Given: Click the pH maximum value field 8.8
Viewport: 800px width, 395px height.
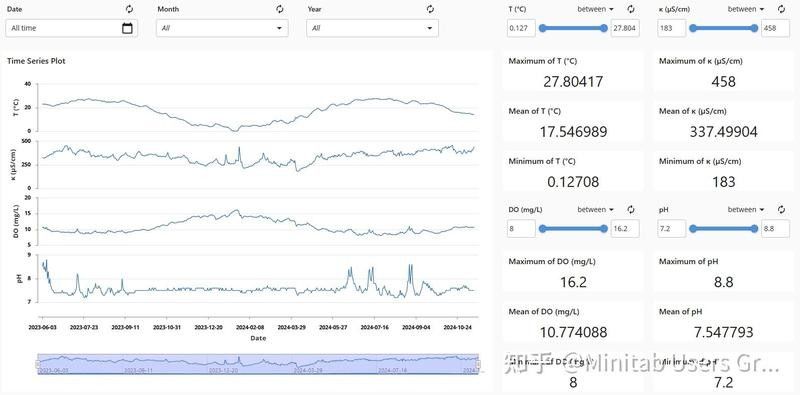Looking at the screenshot, I should pos(776,229).
